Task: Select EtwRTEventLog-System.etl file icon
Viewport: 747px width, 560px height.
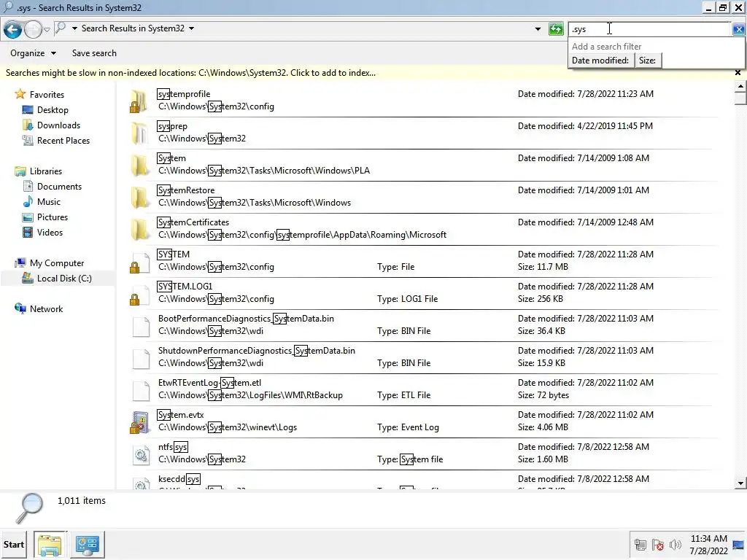Action: point(141,390)
